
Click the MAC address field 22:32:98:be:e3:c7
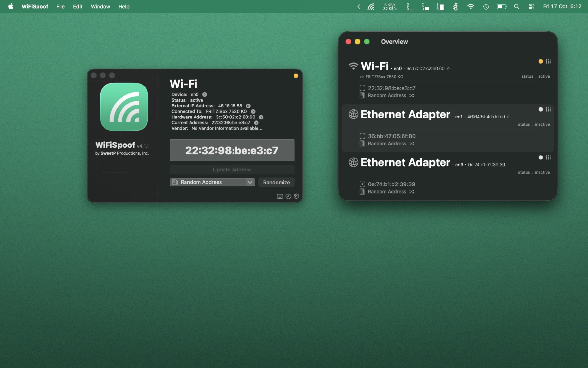pyautogui.click(x=232, y=150)
